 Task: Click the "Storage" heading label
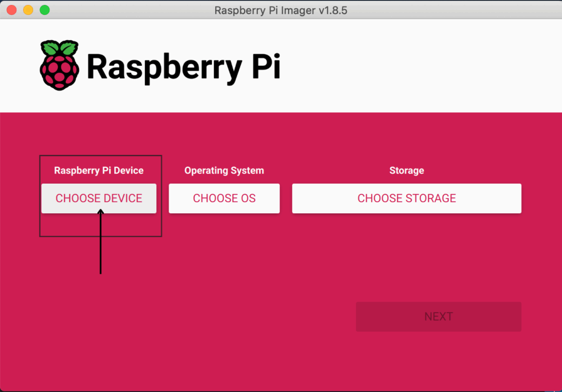tap(407, 171)
